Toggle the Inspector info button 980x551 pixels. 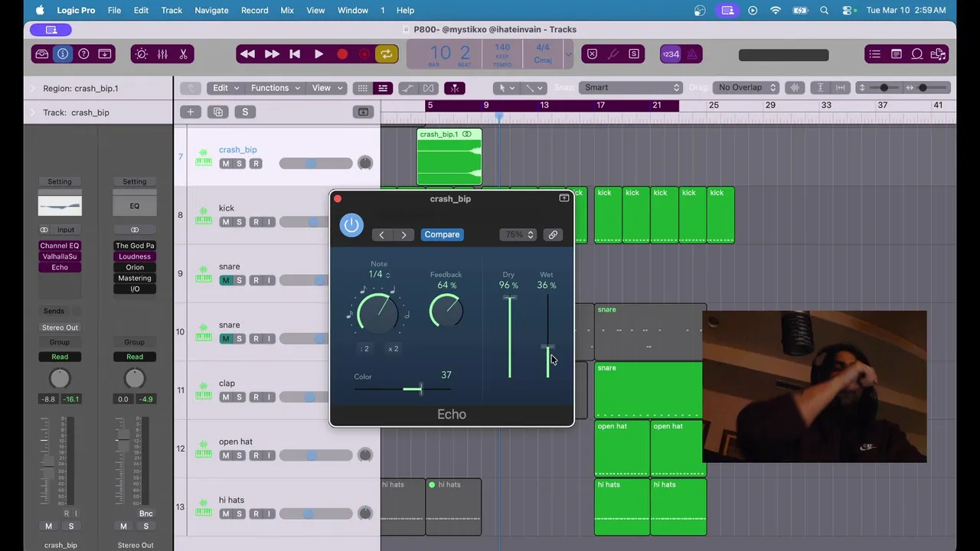(x=63, y=54)
